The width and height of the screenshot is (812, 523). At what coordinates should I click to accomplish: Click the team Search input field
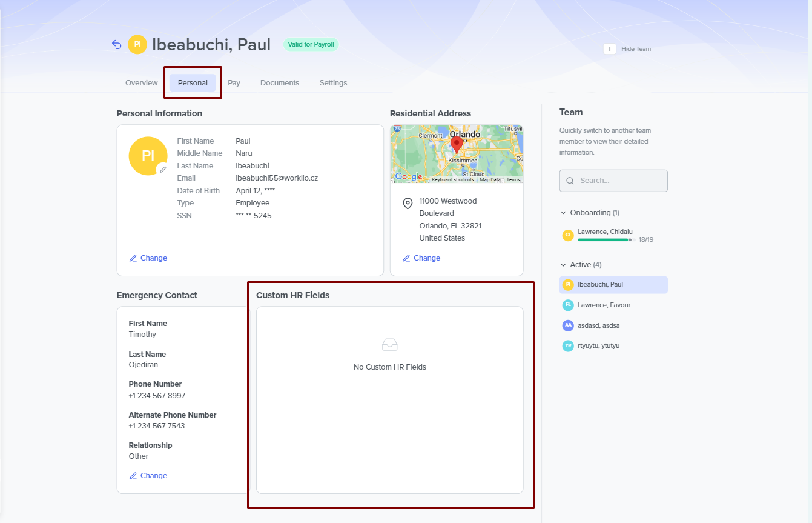pos(613,181)
